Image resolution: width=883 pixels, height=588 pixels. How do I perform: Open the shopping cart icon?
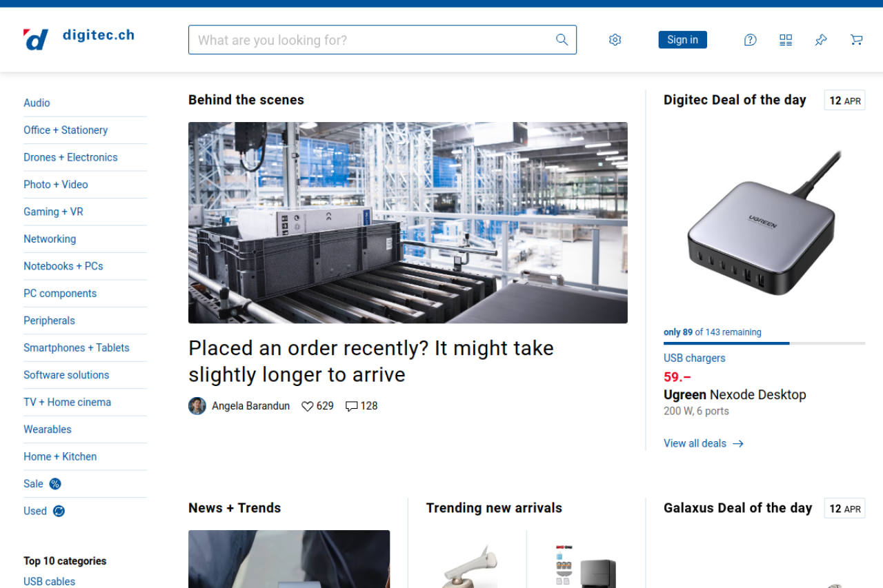[x=857, y=40]
